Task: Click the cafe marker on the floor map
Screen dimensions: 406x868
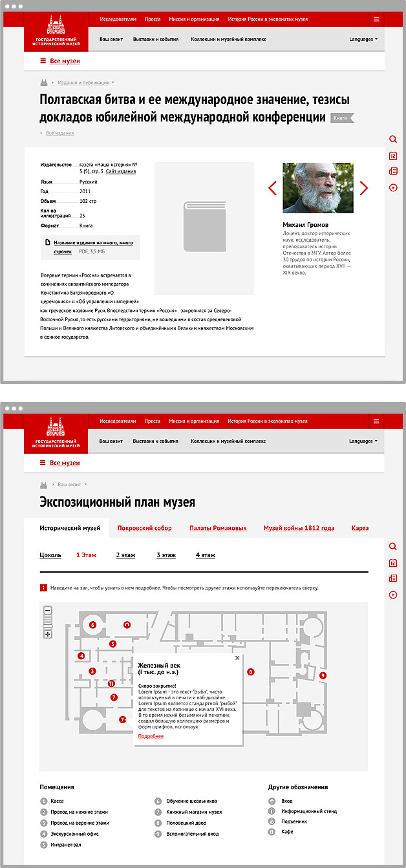Action: (x=111, y=683)
